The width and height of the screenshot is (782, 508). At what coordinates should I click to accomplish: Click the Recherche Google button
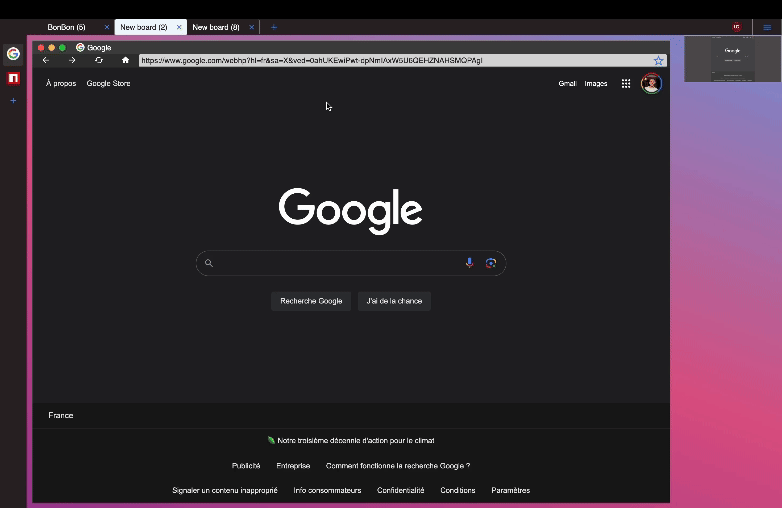[311, 301]
